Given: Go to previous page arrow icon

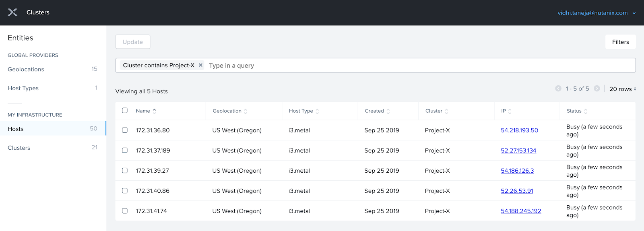Looking at the screenshot, I should click(558, 89).
